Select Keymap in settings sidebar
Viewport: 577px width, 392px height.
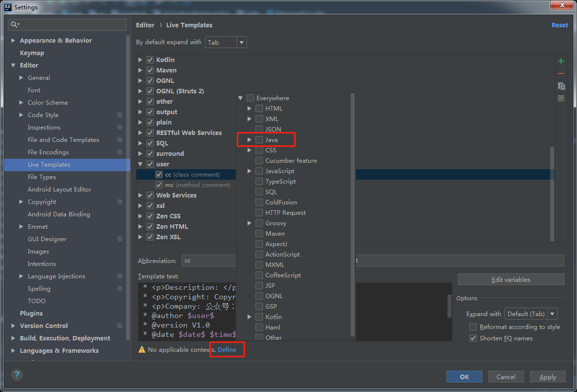point(32,53)
